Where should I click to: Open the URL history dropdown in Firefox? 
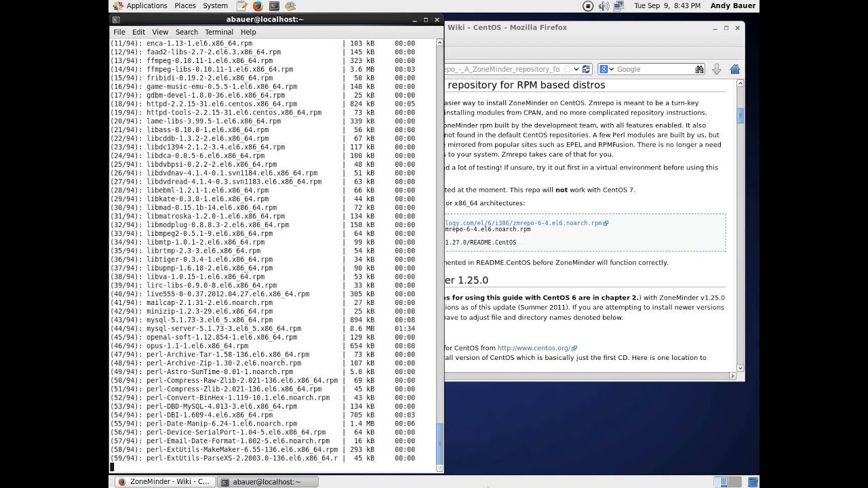[576, 69]
